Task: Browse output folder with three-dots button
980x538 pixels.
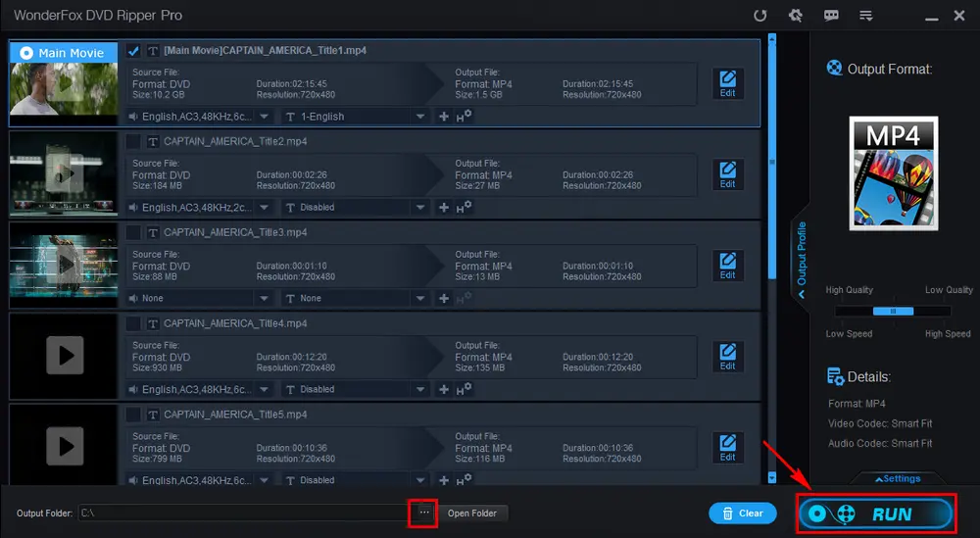Action: pos(423,513)
